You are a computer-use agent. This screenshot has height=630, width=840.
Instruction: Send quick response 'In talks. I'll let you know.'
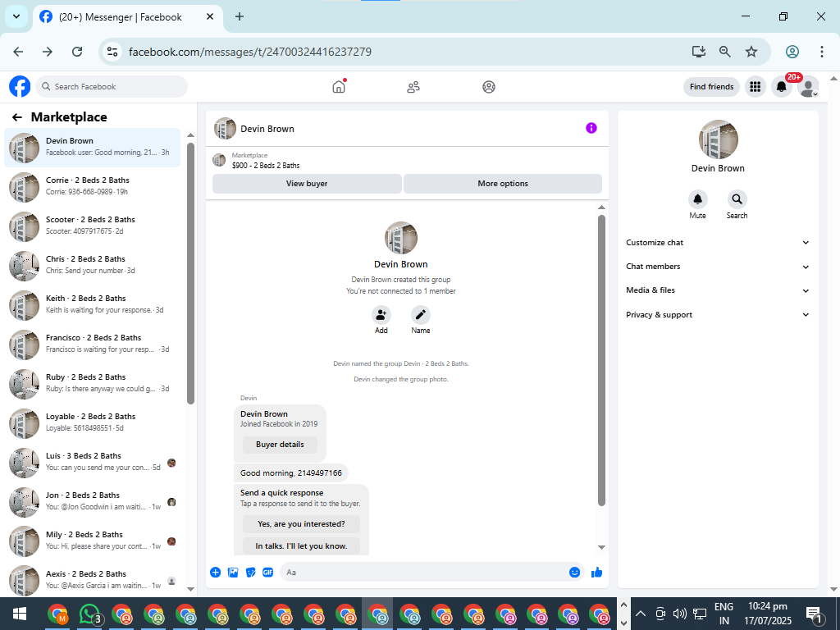click(301, 546)
